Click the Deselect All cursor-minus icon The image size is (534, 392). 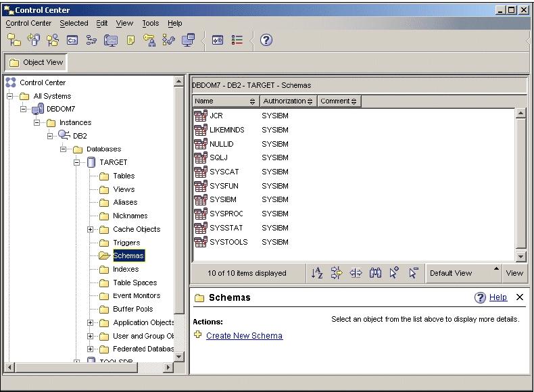pos(414,273)
